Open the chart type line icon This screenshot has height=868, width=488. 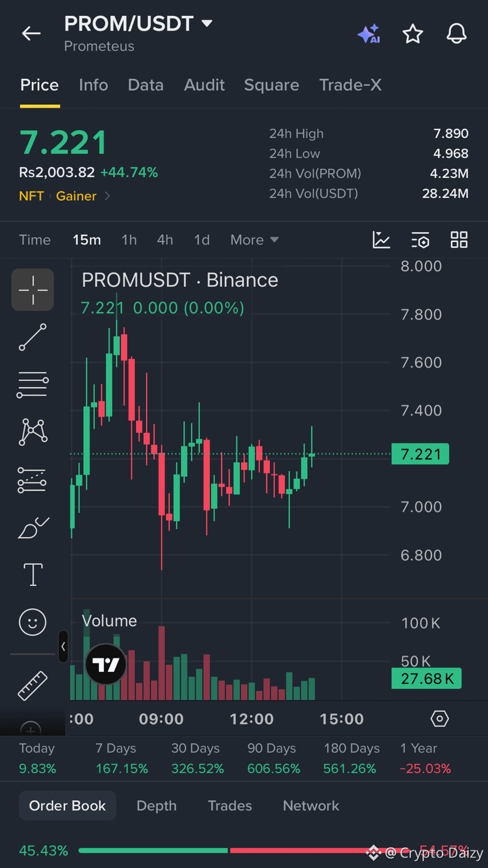381,240
